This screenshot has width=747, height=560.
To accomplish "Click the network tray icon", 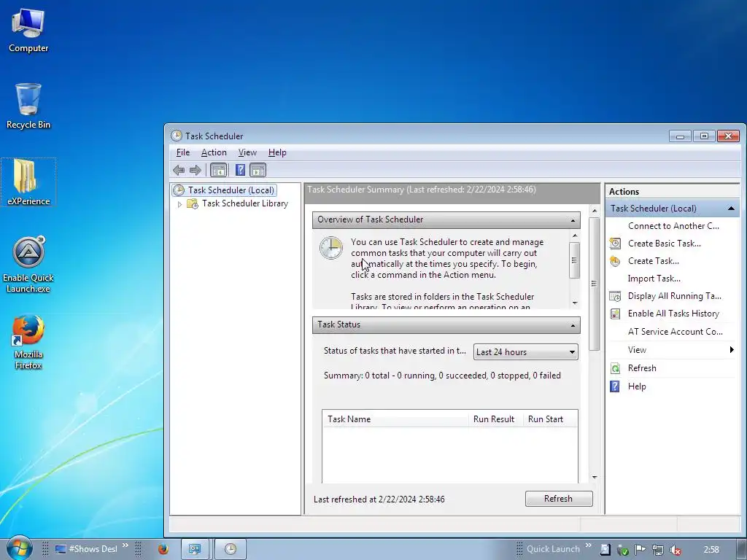I will pyautogui.click(x=658, y=550).
